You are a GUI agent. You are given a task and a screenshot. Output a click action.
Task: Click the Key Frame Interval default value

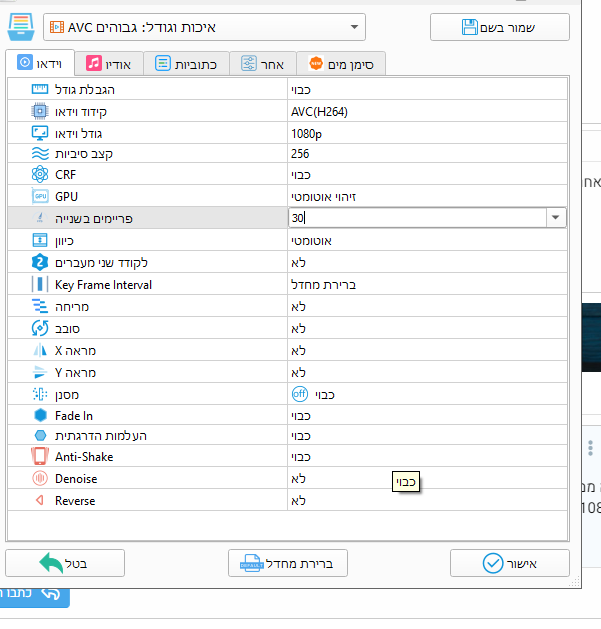click(x=323, y=285)
